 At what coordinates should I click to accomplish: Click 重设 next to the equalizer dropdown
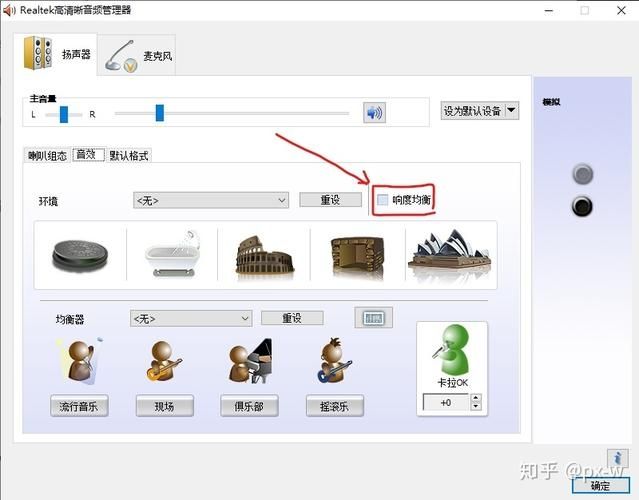pos(292,318)
